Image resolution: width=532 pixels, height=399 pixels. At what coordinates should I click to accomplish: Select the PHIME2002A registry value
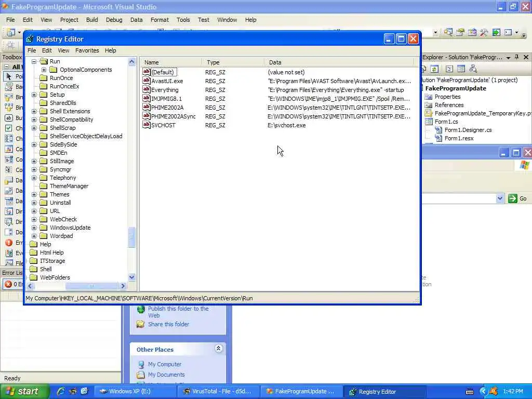point(167,108)
